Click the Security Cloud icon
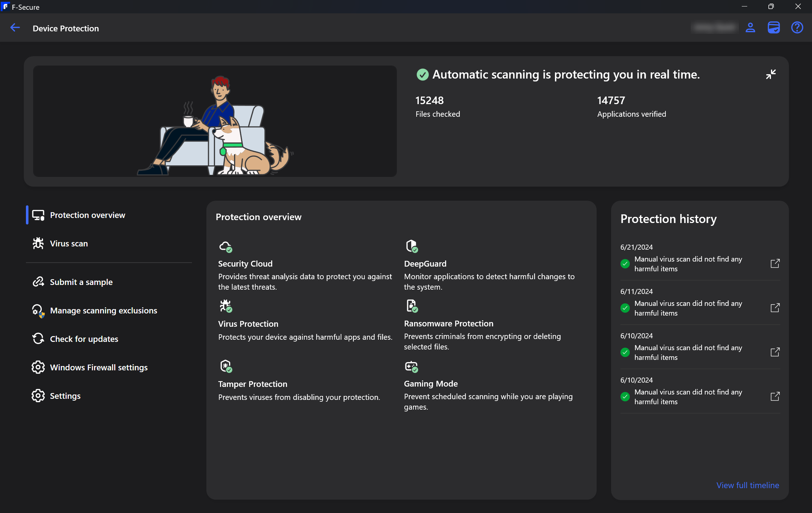 tap(226, 247)
